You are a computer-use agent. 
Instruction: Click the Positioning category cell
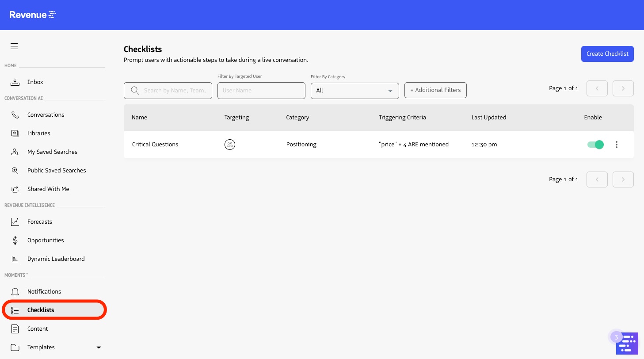click(301, 144)
